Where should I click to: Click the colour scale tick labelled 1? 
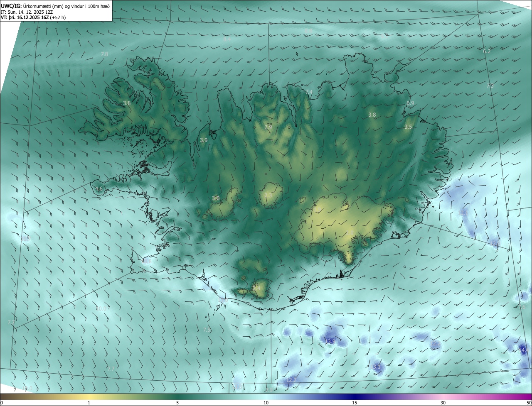tap(89, 403)
